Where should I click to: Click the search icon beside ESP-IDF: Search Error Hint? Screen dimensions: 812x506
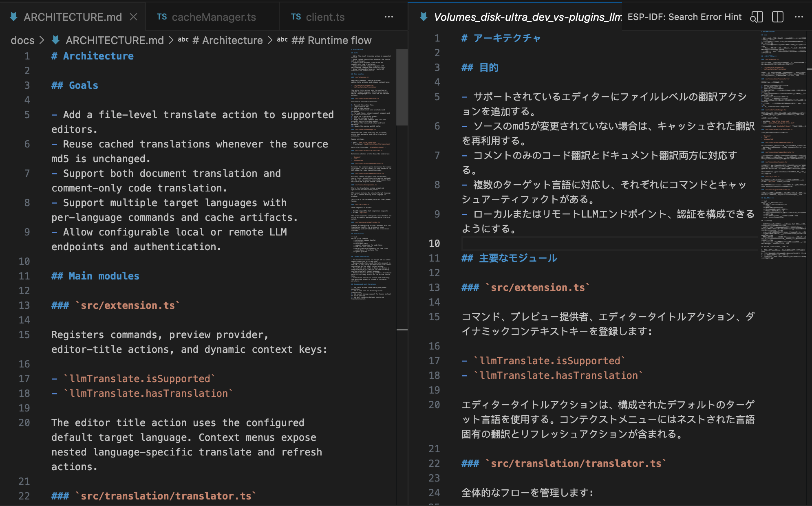(x=757, y=17)
